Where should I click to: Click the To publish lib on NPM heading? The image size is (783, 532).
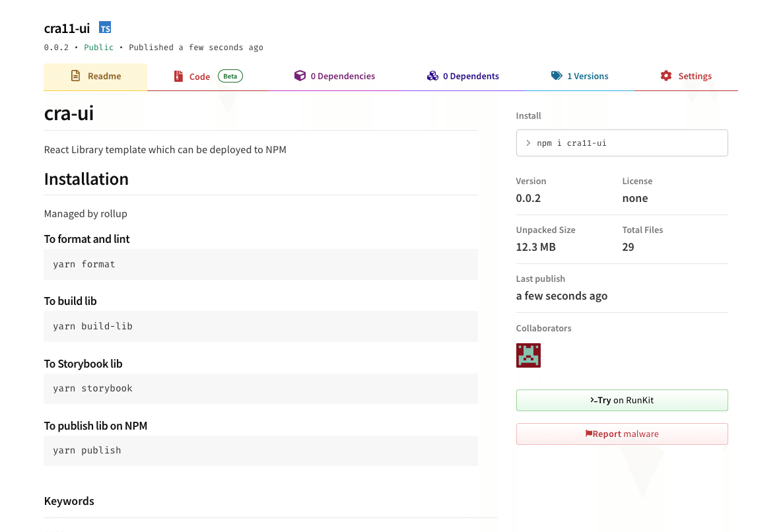(95, 426)
